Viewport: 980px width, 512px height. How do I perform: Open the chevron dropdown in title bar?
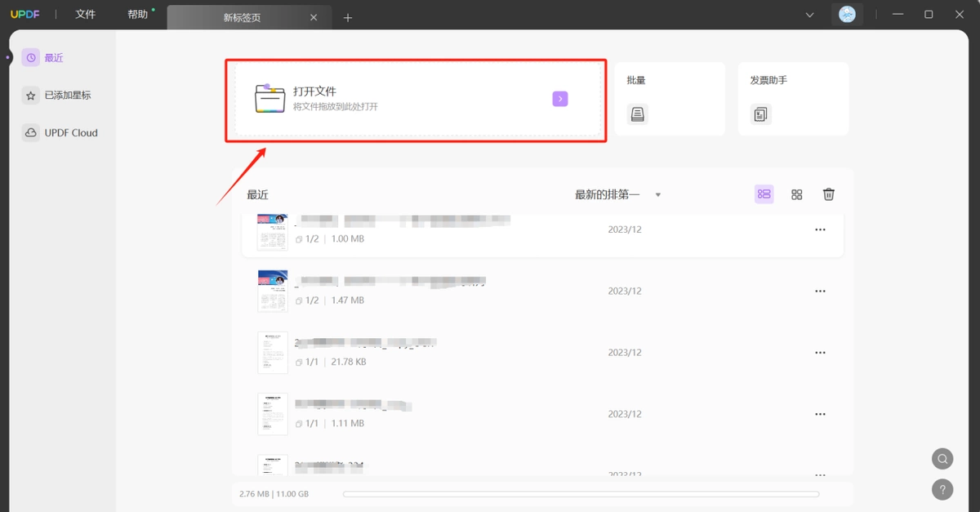809,15
